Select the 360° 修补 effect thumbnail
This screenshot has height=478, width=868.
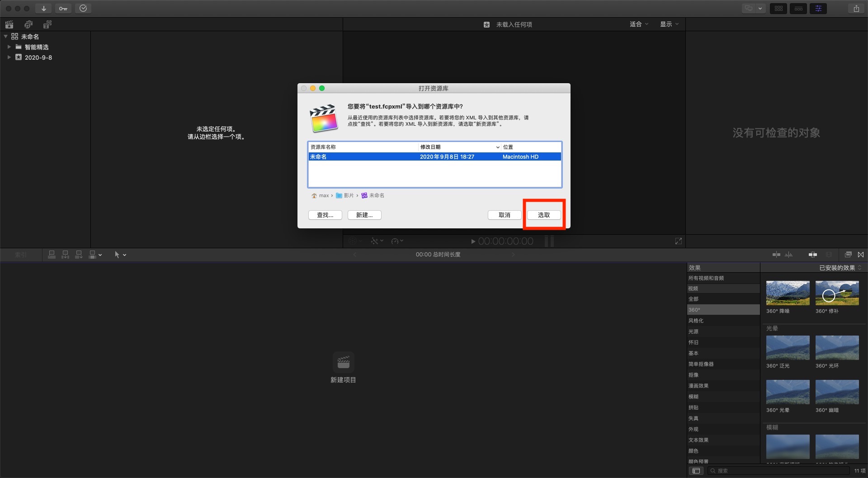[837, 293]
